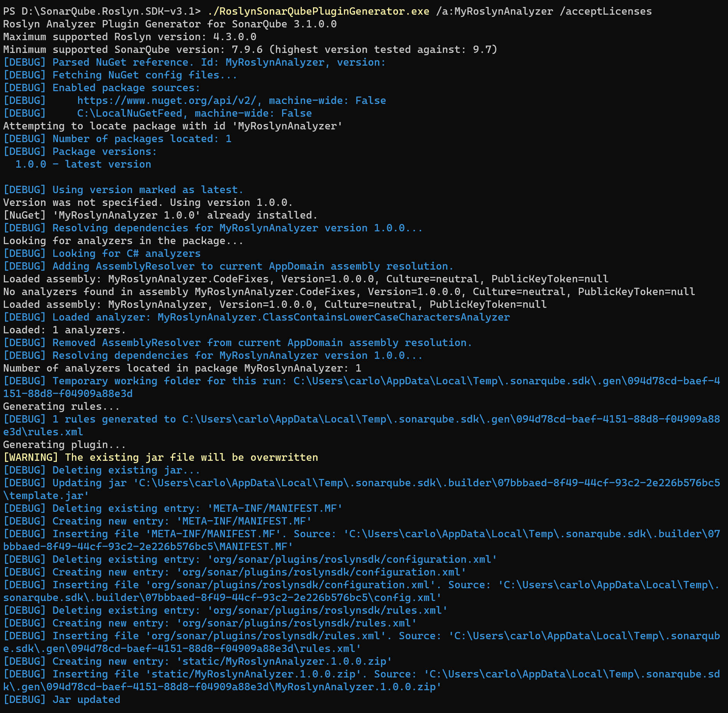Click the 'Creating new entry' configuration.xml line
Image resolution: width=728 pixels, height=713 pixels.
coord(235,572)
